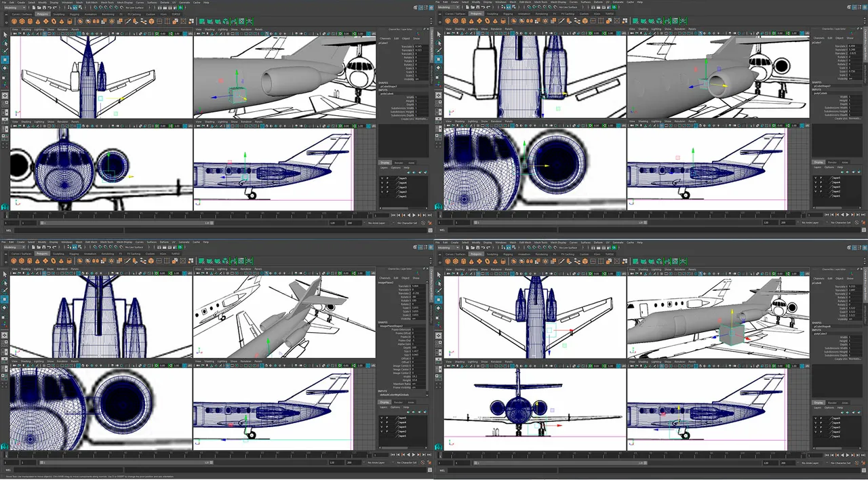Click the time slider in top-left window
868x480 pixels.
190,215
